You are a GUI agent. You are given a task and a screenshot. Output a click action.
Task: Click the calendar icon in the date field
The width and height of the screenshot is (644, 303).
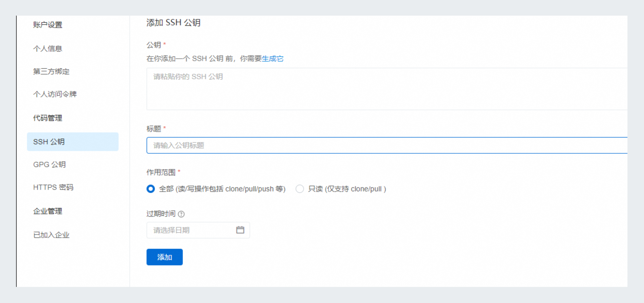(240, 230)
